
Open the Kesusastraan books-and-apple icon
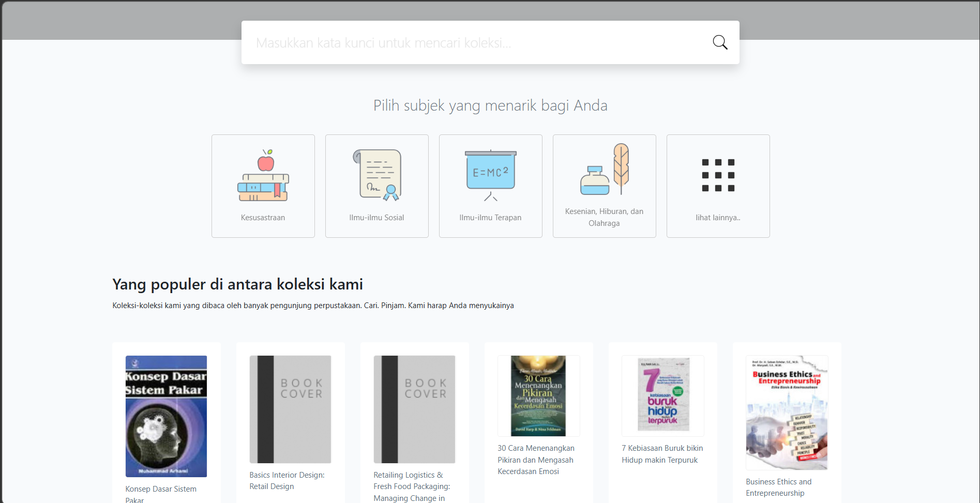coord(263,175)
